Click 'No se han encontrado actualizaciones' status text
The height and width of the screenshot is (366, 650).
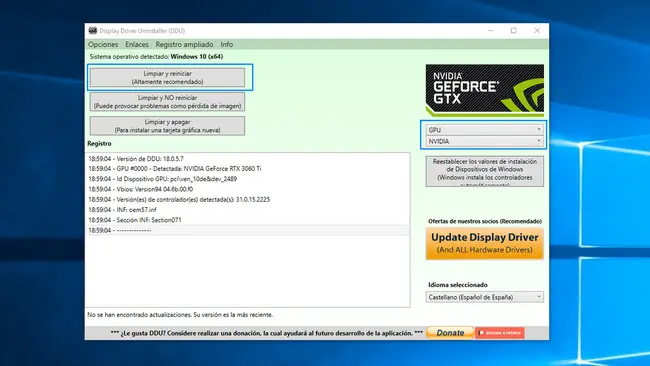pos(180,315)
